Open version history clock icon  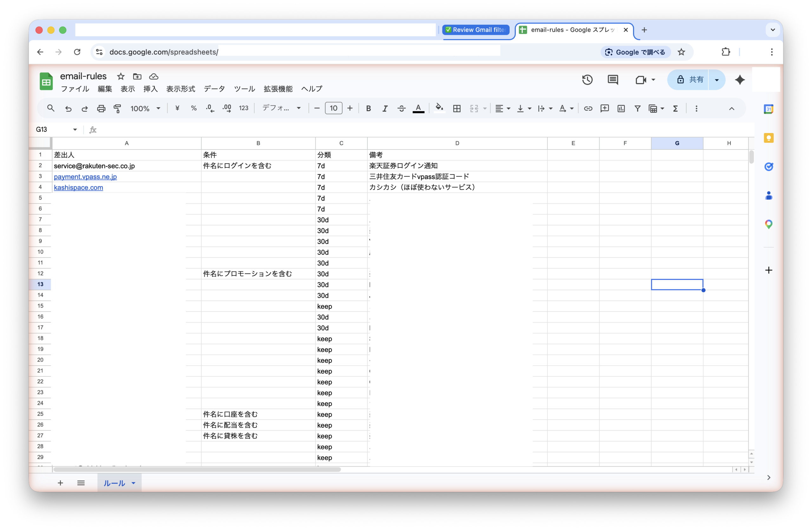point(587,80)
